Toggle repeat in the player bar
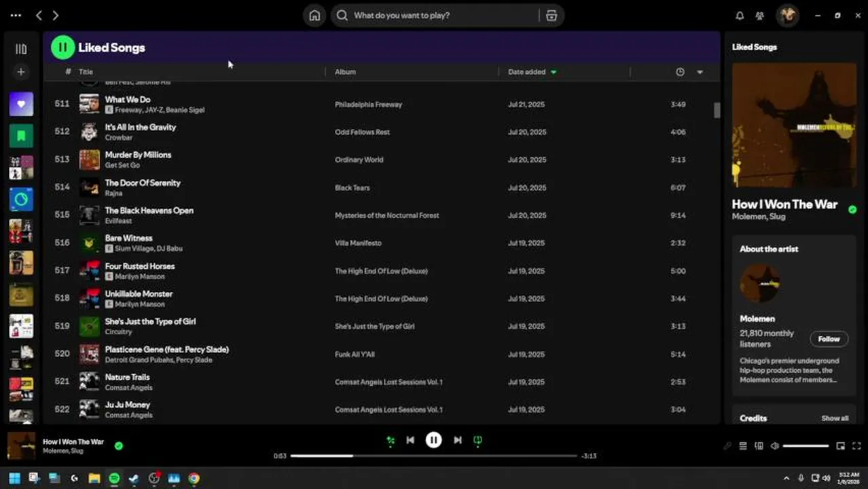The image size is (868, 489). (477, 440)
